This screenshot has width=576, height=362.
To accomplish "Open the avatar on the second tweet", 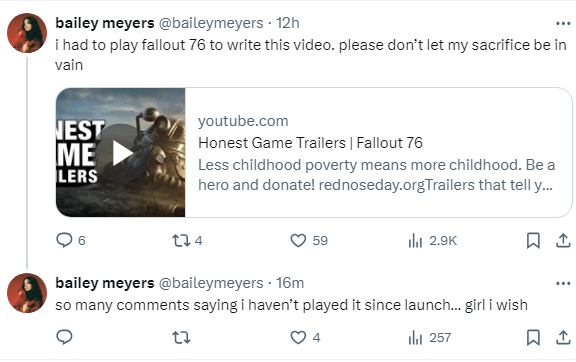I will click(27, 293).
